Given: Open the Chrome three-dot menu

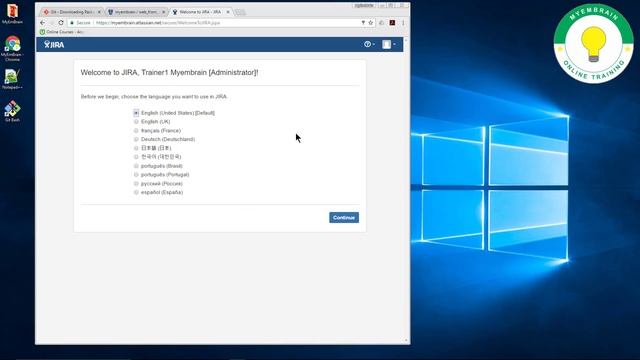Looking at the screenshot, I should point(403,23).
